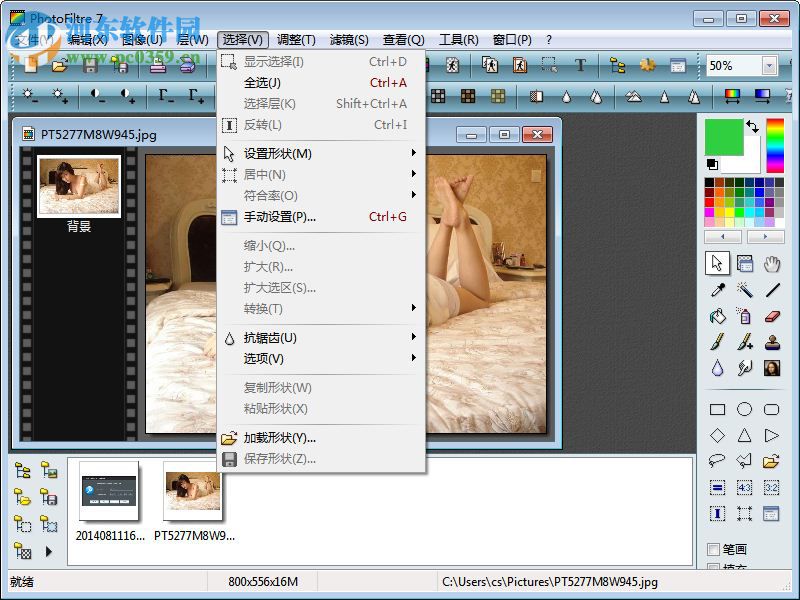Select the Eyedropper color picker tool
The image size is (800, 600).
[717, 289]
